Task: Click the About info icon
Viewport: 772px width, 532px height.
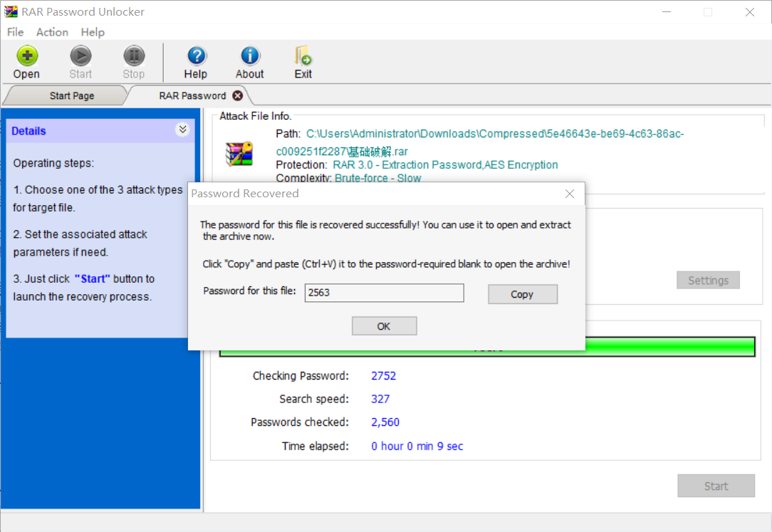Action: pos(250,56)
